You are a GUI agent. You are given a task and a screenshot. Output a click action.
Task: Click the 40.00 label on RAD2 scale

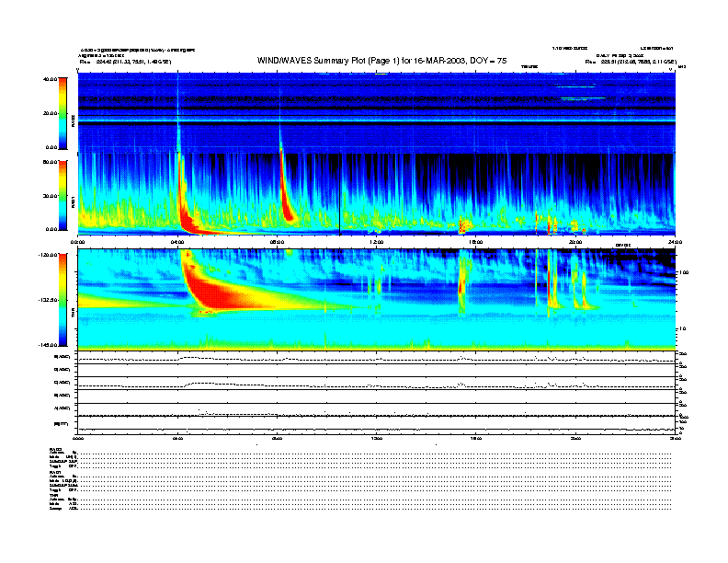tap(50, 79)
